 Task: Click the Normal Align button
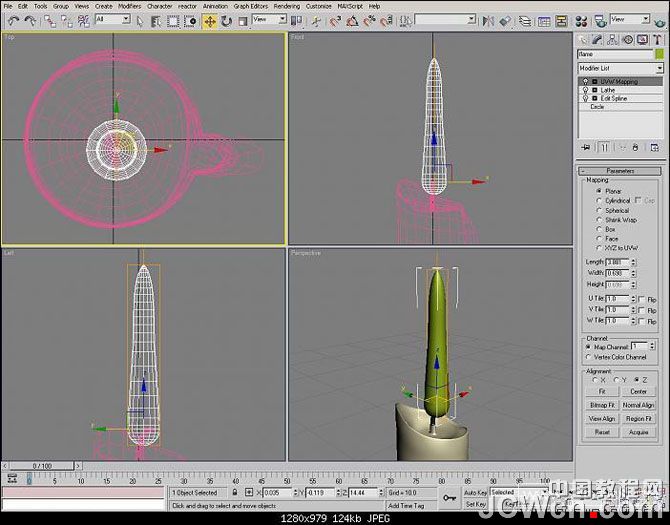pyautogui.click(x=638, y=405)
